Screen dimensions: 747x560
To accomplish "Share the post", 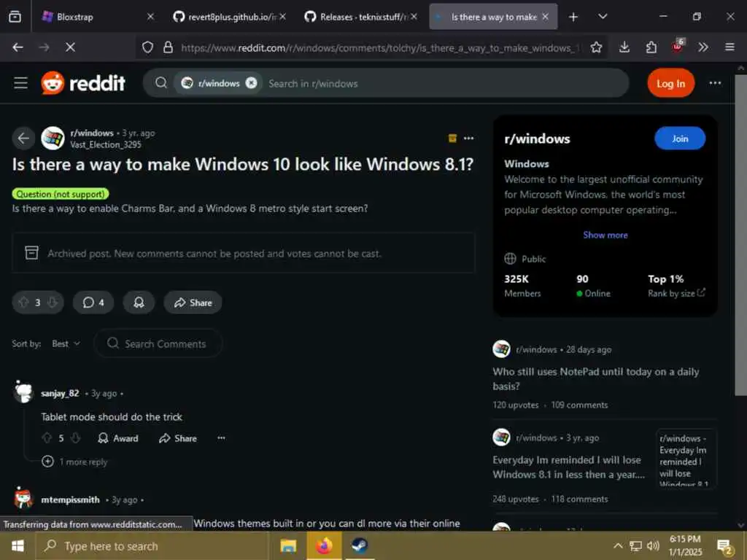I will click(193, 303).
